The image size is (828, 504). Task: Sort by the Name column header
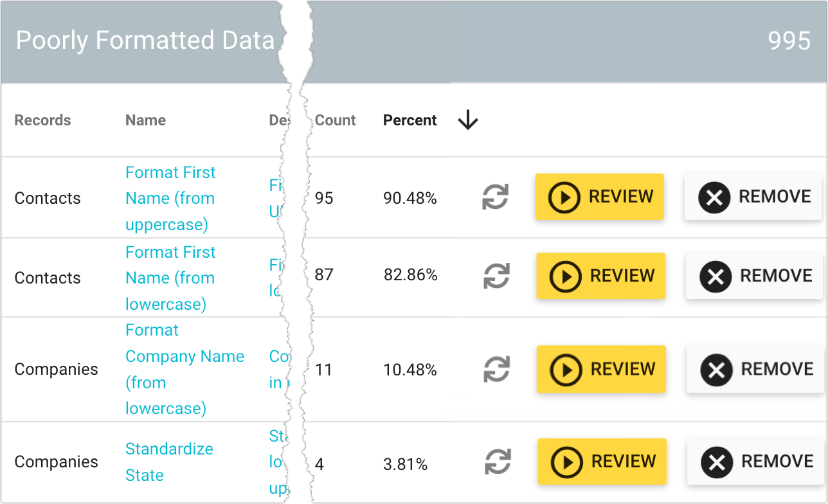pos(145,120)
